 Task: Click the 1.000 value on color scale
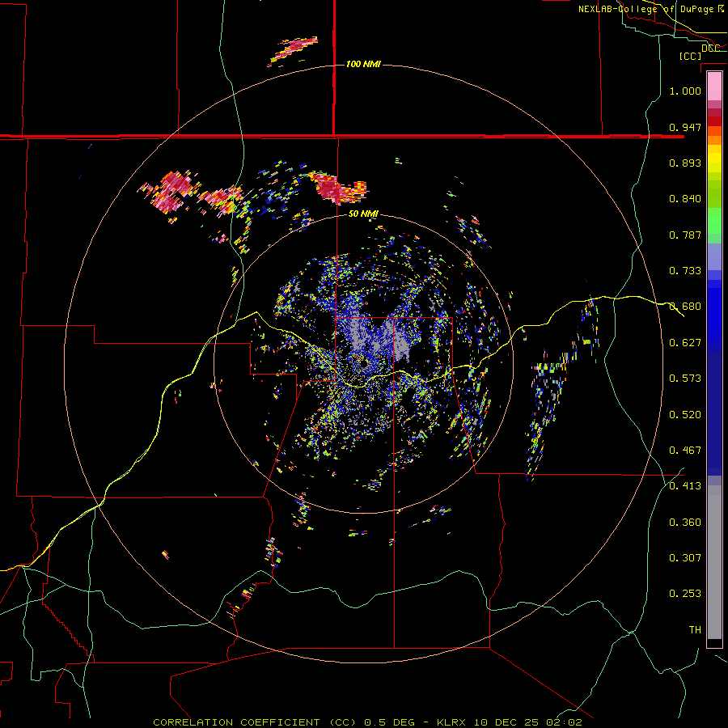(x=685, y=91)
